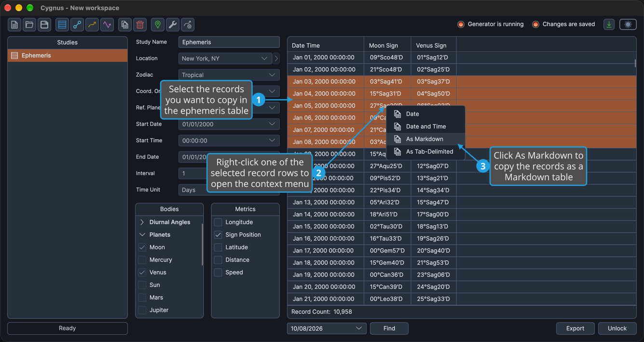The image size is (644, 342).
Task: Select As Tab-Delimited in the context menu
Action: pos(425,152)
